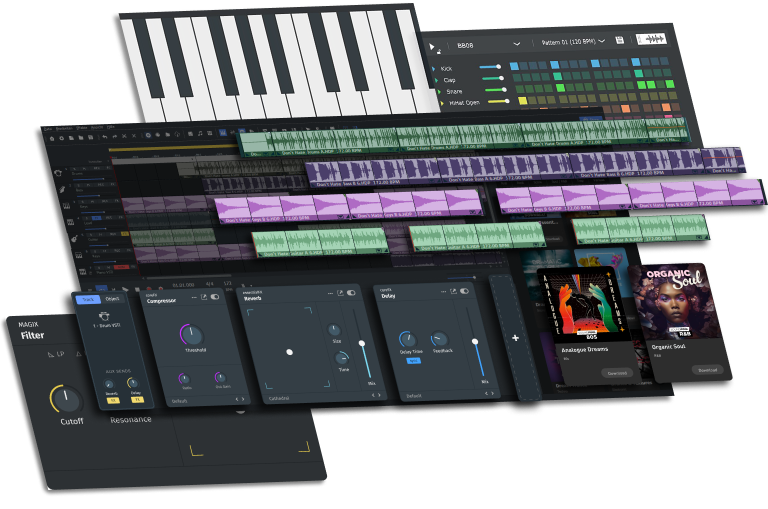Viewport: 768px width, 509px height.
Task: Add a new effect with plus button
Action: 515,338
